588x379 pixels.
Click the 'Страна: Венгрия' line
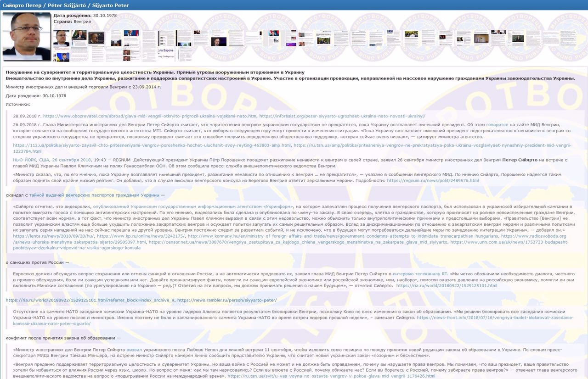(x=72, y=22)
